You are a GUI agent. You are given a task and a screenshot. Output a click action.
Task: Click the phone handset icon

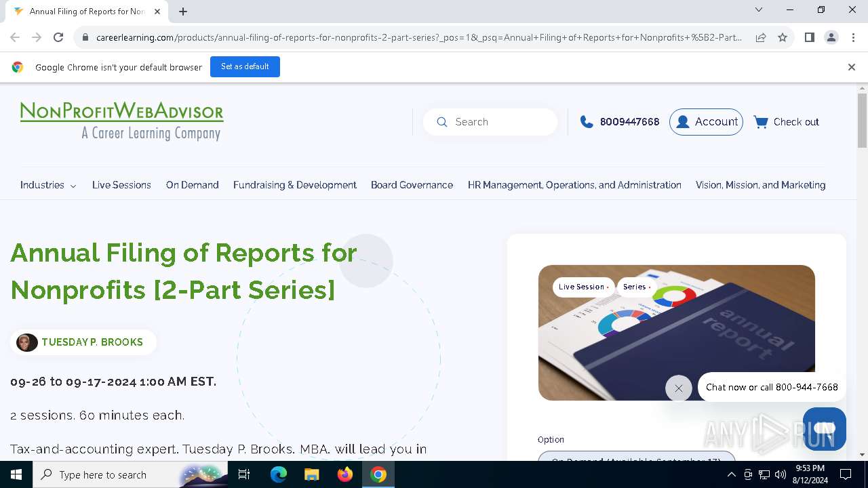(x=587, y=122)
